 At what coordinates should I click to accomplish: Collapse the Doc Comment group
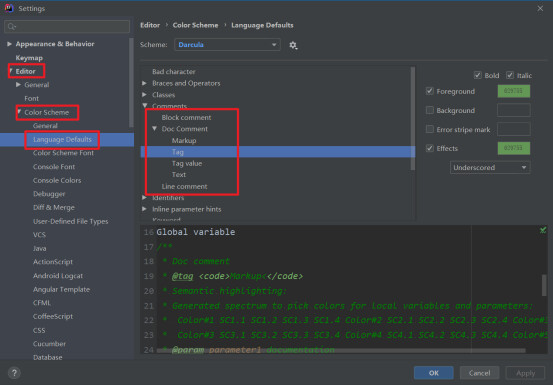point(154,129)
